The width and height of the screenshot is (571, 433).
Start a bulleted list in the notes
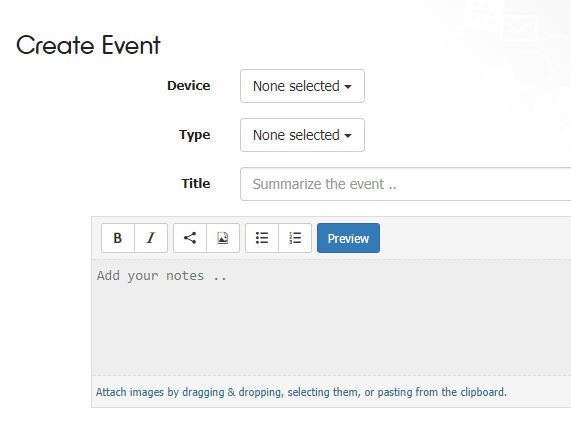(262, 238)
